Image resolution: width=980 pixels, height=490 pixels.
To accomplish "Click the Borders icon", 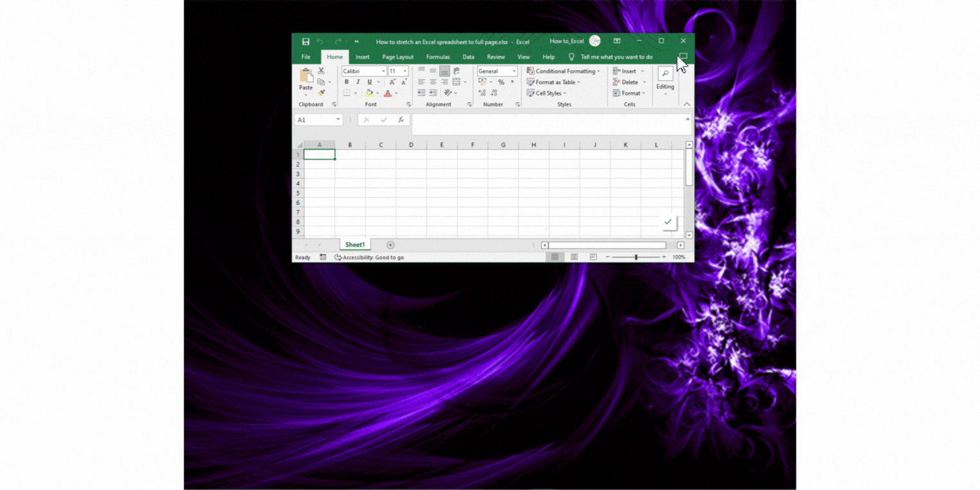I will point(347,93).
